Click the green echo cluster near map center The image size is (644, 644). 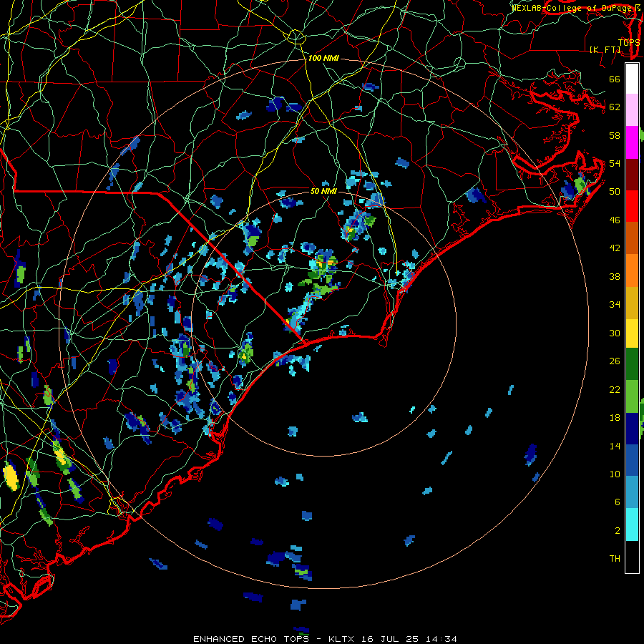tap(323, 272)
